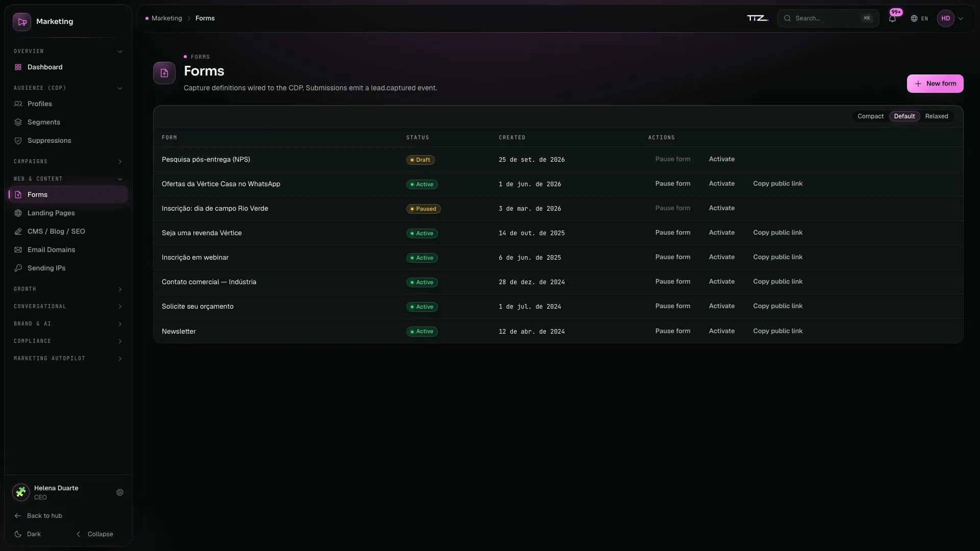Select Default table density
This screenshot has width=980, height=551.
click(x=904, y=116)
